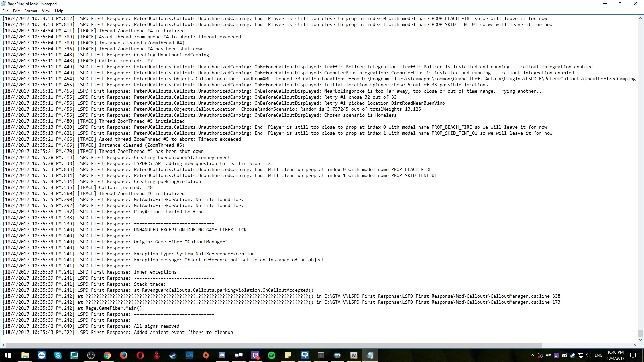Click the clock showing 10:40 PM
The height and width of the screenshot is (362, 644).
coord(615,355)
